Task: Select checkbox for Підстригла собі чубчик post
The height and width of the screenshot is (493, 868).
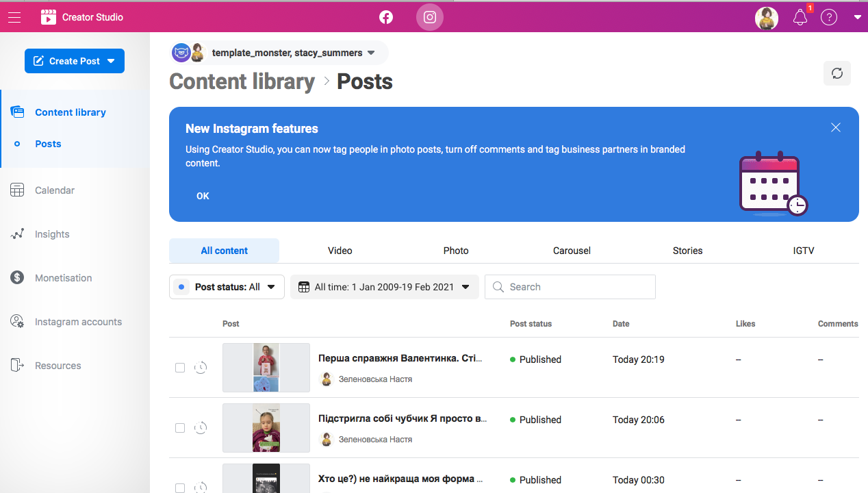Action: (x=180, y=428)
